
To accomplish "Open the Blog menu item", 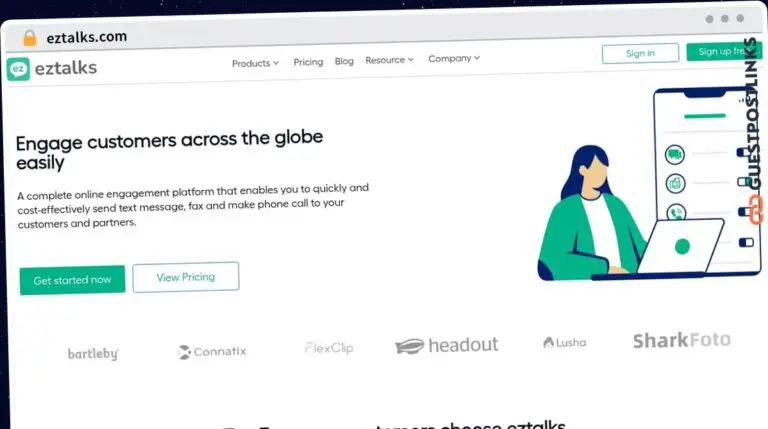I will (344, 61).
